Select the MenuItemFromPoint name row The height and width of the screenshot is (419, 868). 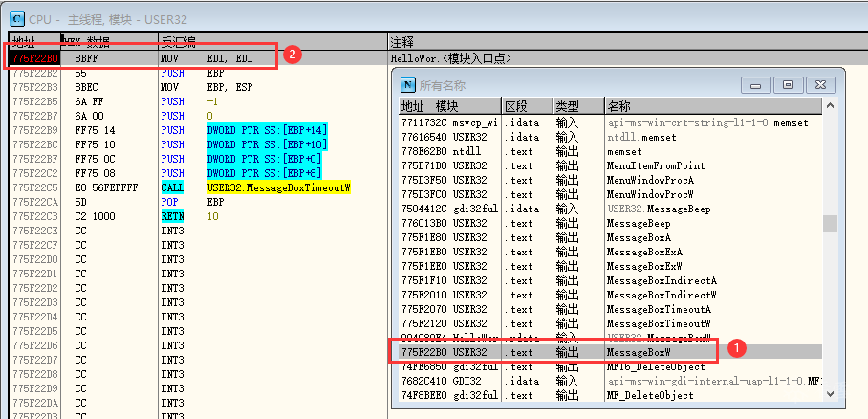tap(611, 166)
